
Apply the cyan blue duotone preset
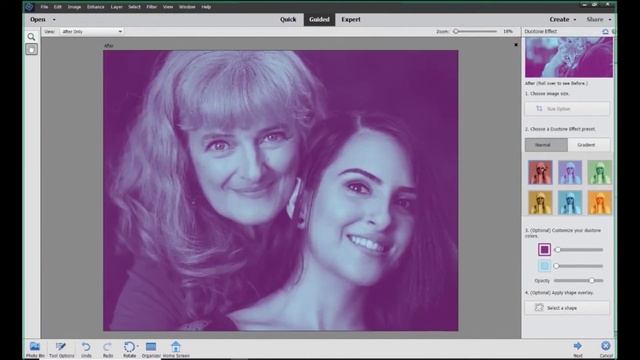pos(570,202)
